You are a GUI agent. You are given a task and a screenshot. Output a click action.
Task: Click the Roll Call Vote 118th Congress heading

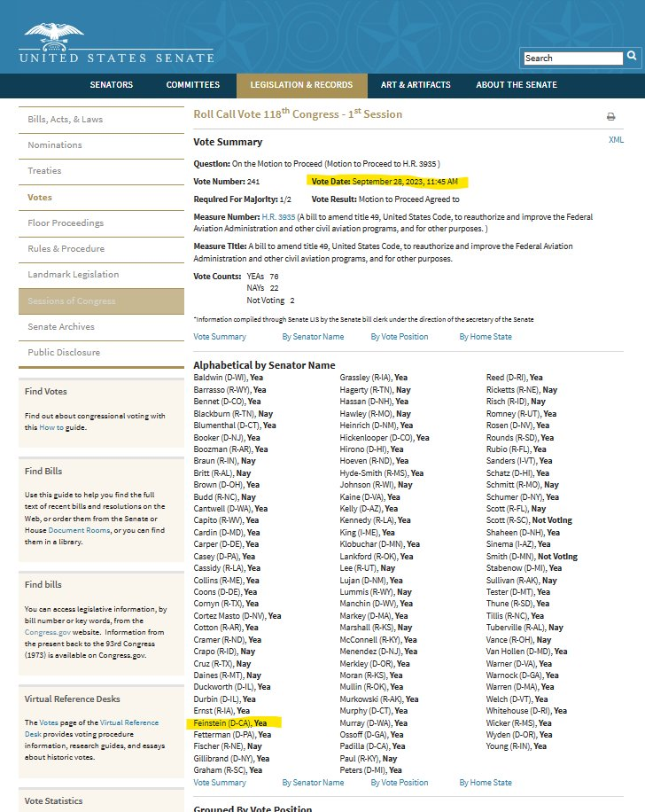click(x=298, y=114)
